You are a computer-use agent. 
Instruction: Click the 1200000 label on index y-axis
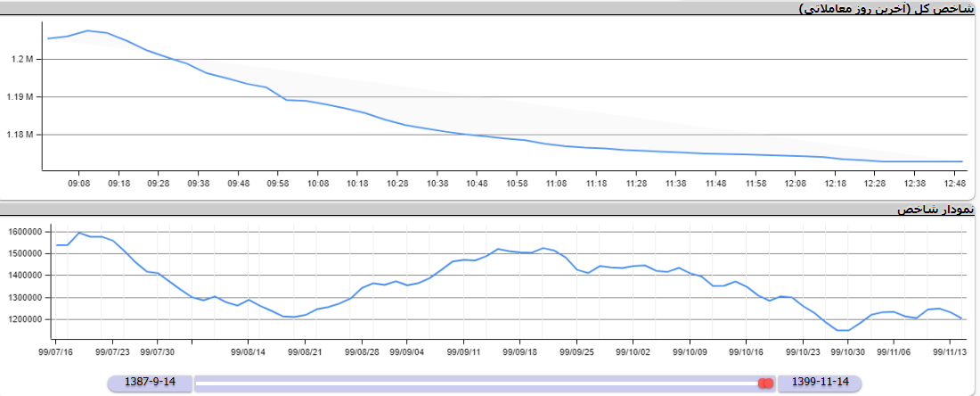pyautogui.click(x=25, y=319)
